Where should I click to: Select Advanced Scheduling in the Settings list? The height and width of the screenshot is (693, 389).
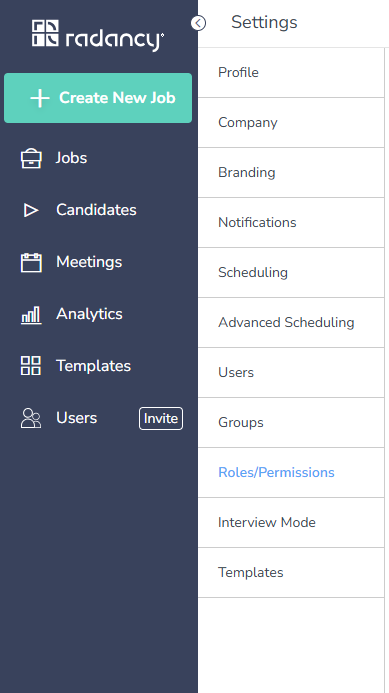[291, 322]
